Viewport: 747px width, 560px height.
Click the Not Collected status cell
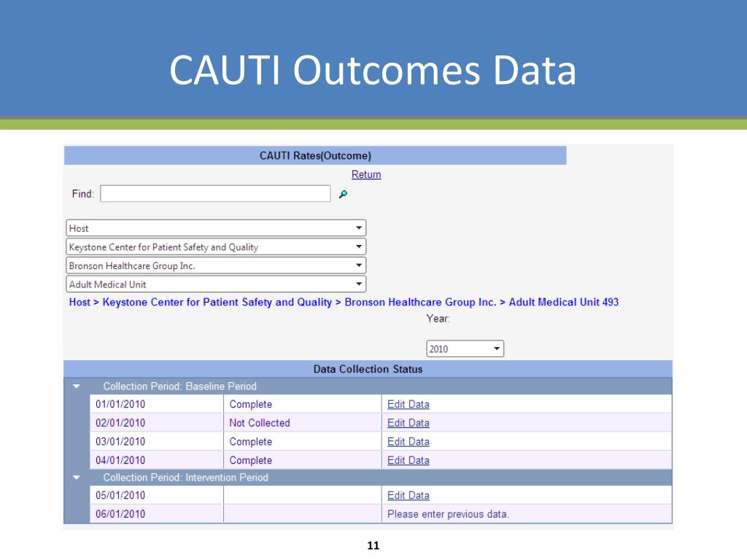(303, 423)
